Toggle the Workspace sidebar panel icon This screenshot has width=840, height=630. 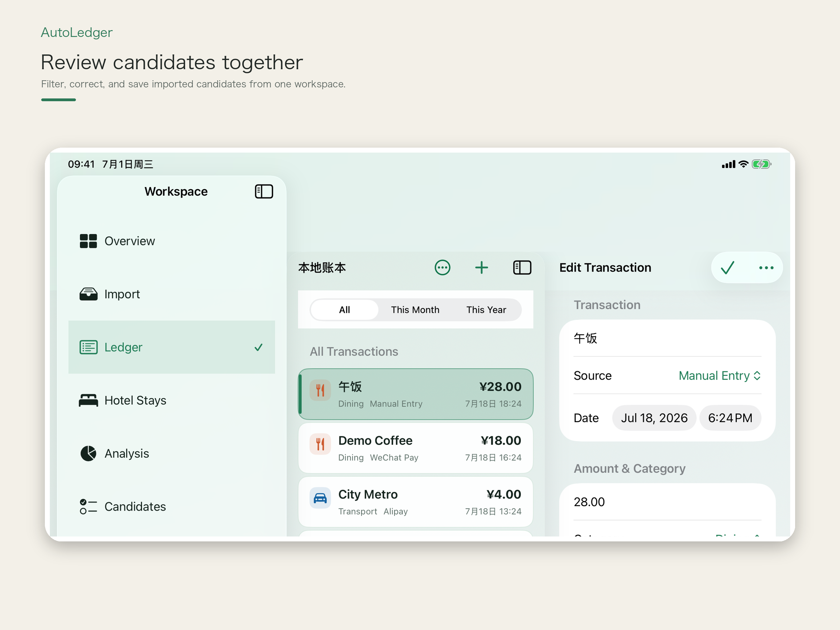(x=264, y=192)
